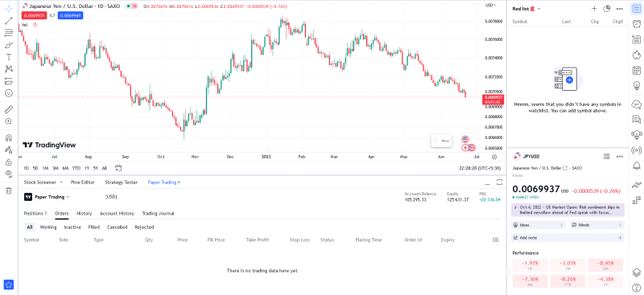Open the economic calendar icon
Screen dimensions: 644x295
pyautogui.click(x=636, y=70)
